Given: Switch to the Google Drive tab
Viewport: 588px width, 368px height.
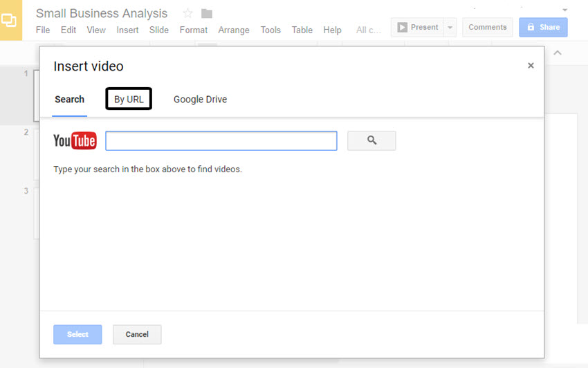Looking at the screenshot, I should click(200, 100).
